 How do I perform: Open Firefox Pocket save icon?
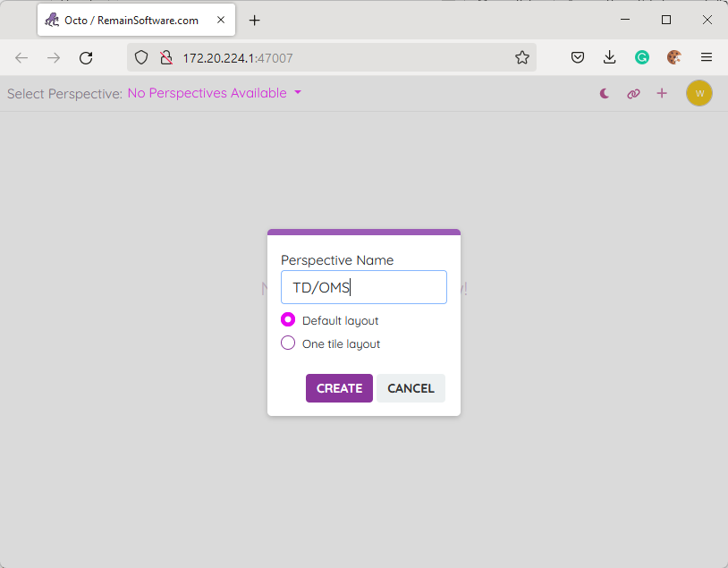tap(578, 57)
